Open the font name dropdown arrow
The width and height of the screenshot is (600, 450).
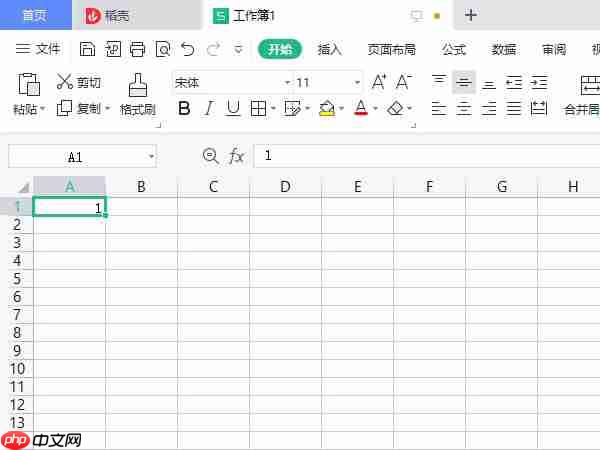click(287, 83)
